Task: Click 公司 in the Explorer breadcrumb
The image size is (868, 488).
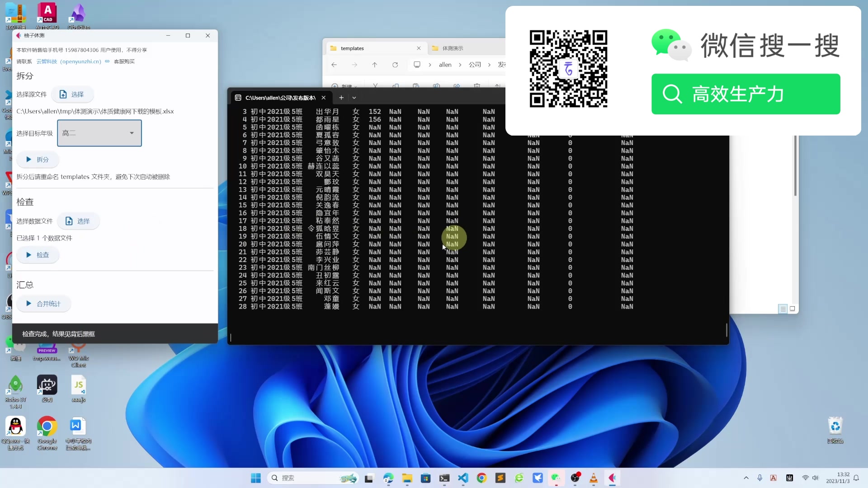Action: (x=475, y=65)
